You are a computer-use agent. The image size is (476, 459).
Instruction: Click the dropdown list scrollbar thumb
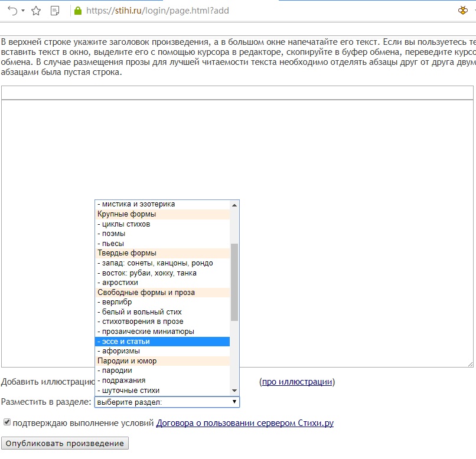click(x=234, y=282)
